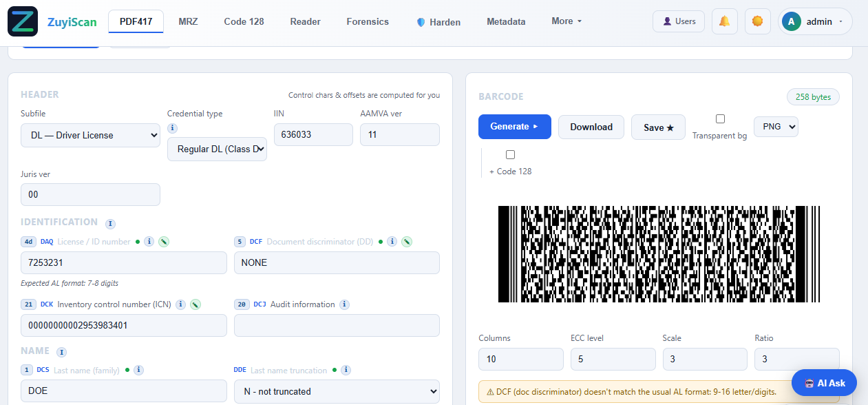
Task: Open the Forensics tab
Action: (x=368, y=21)
